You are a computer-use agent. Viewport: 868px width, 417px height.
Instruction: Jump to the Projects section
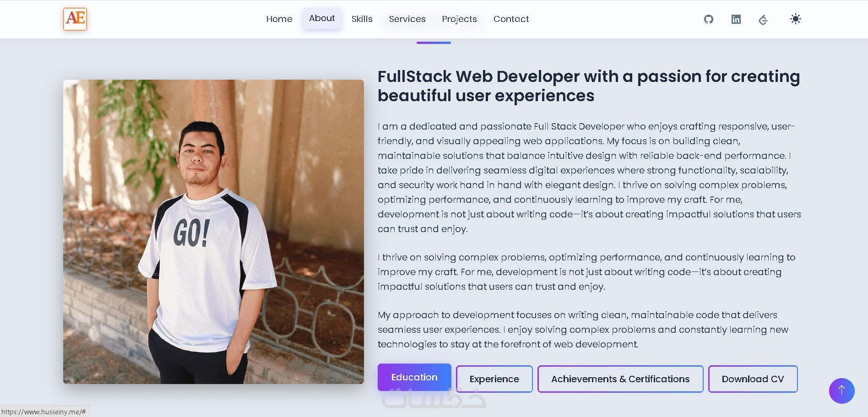click(x=459, y=19)
